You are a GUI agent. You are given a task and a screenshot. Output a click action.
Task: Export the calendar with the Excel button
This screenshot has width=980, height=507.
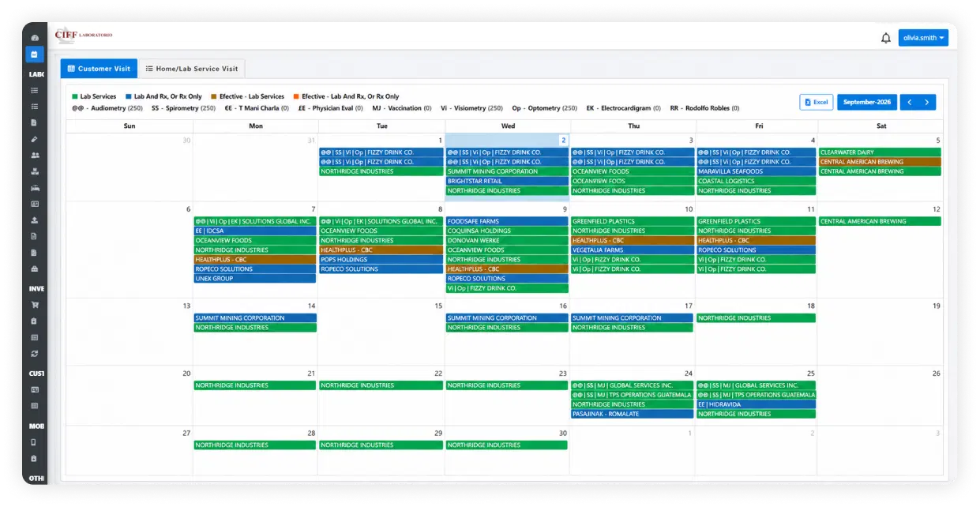(817, 102)
